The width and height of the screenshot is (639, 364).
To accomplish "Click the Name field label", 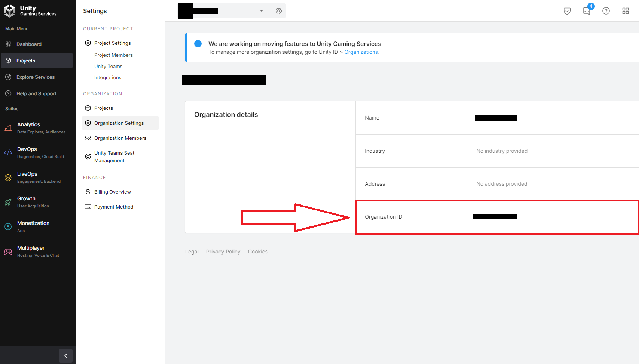I will click(372, 118).
